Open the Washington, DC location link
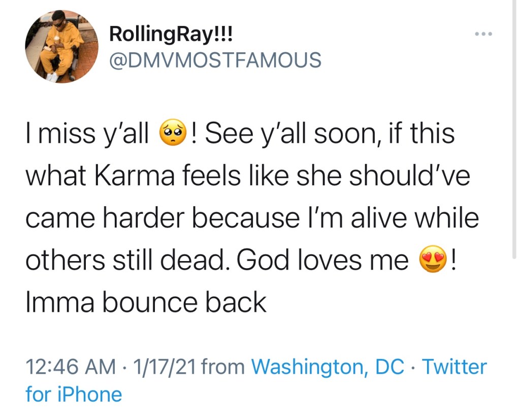 (328, 367)
